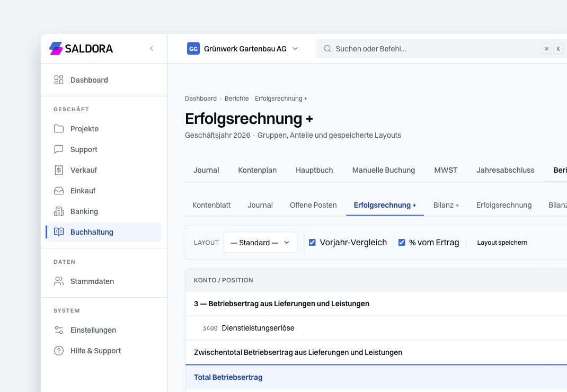The height and width of the screenshot is (392, 567).
Task: Click the Hilfe & Support question icon
Action: point(59,350)
